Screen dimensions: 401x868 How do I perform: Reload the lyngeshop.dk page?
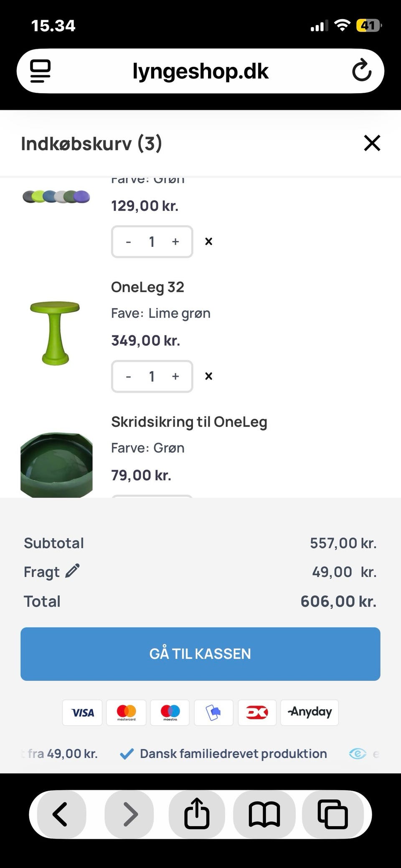click(361, 71)
